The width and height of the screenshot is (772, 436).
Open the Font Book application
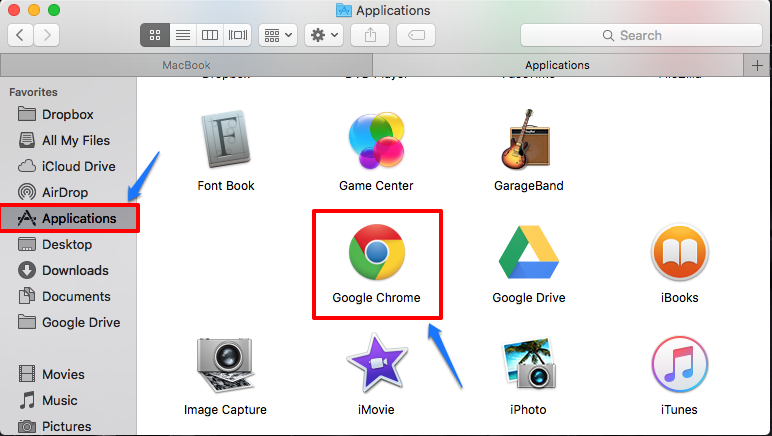point(226,140)
